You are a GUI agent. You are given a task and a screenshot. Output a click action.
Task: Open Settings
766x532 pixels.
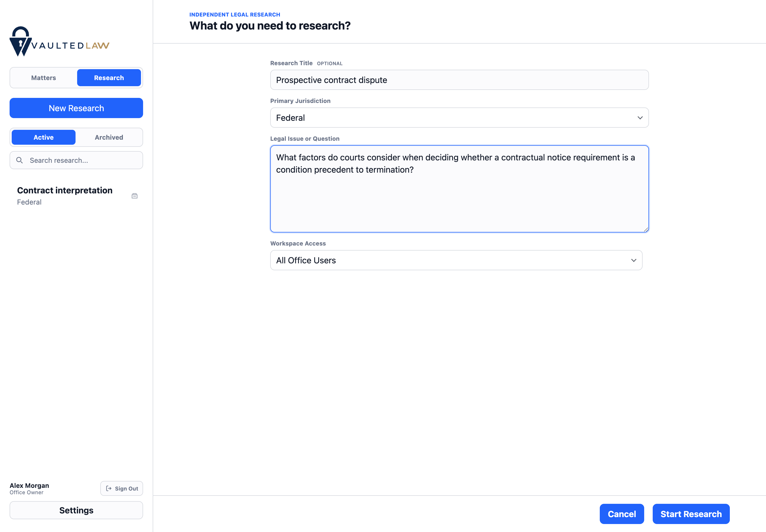(76, 510)
